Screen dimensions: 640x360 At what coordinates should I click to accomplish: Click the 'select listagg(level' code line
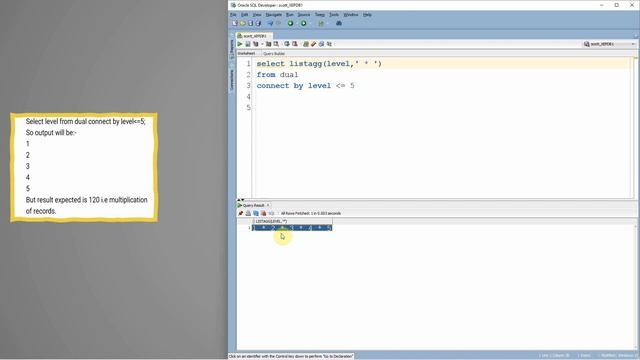click(x=319, y=64)
